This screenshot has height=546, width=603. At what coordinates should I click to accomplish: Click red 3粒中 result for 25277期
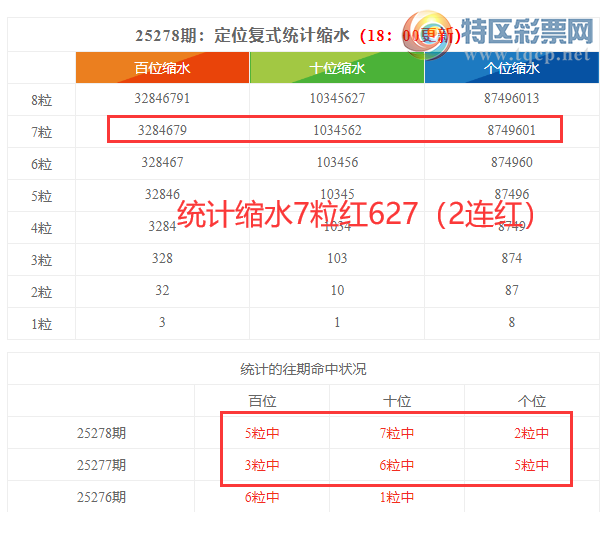click(262, 465)
